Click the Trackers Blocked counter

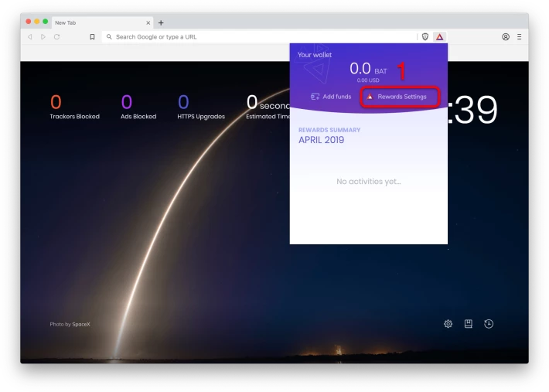click(74, 107)
